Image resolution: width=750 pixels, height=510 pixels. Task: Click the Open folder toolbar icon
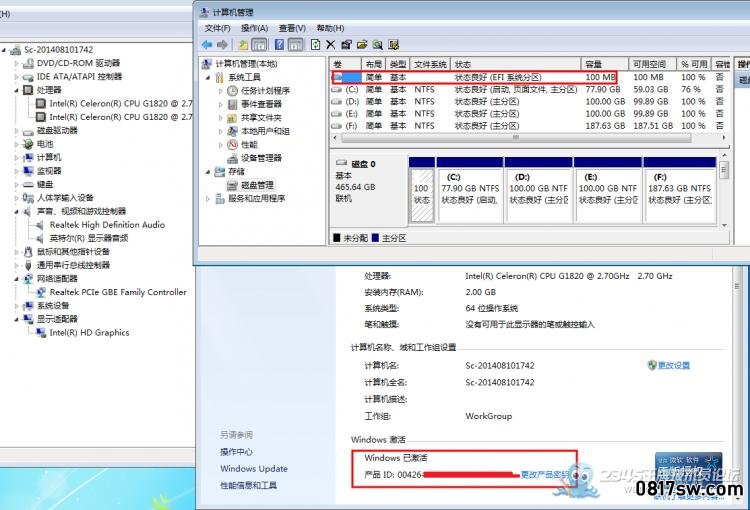click(362, 45)
